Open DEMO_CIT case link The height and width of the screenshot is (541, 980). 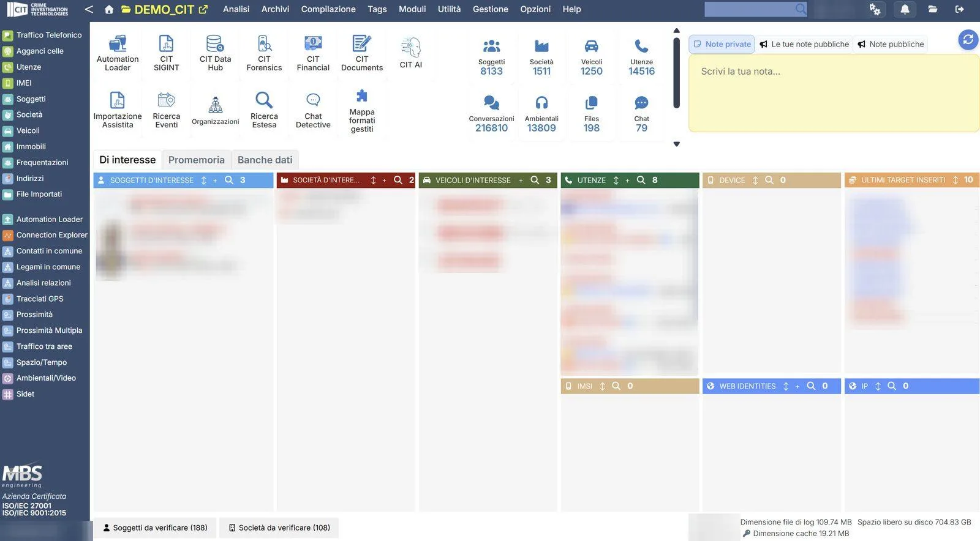164,9
